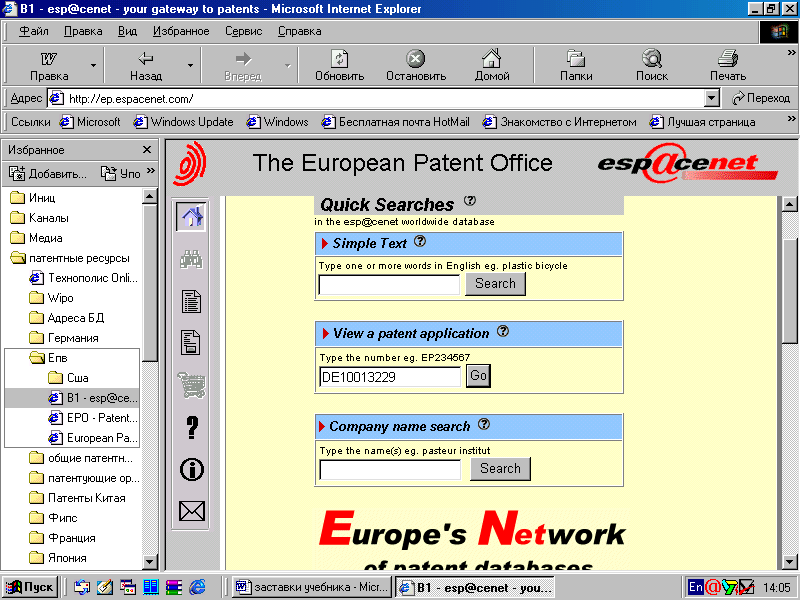Open Microsoft link in links bar
Image resolution: width=800 pixels, height=600 pixels.
pos(90,122)
